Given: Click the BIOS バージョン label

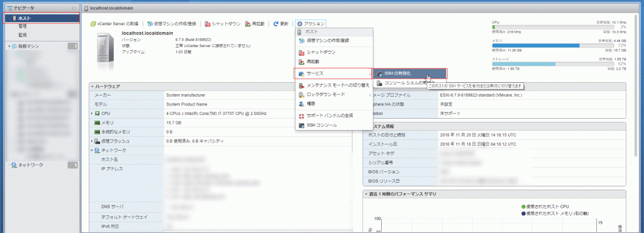Looking at the screenshot, I should [384, 172].
